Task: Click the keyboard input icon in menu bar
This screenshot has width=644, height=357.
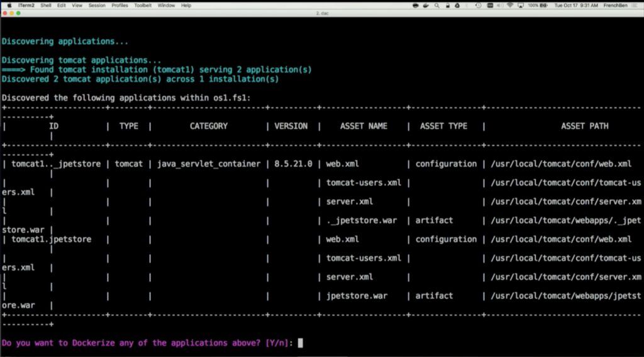Action: (490, 5)
